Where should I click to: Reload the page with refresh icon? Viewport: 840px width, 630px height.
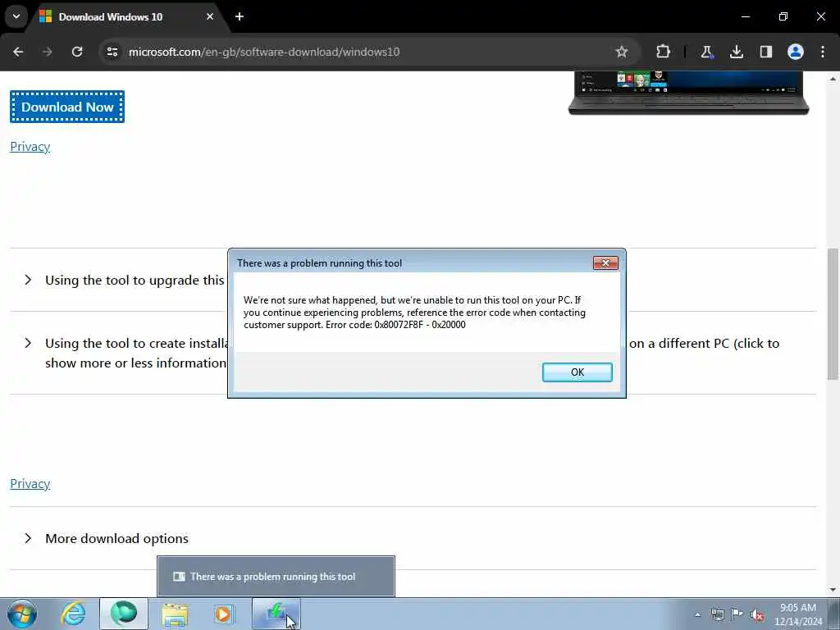point(77,52)
